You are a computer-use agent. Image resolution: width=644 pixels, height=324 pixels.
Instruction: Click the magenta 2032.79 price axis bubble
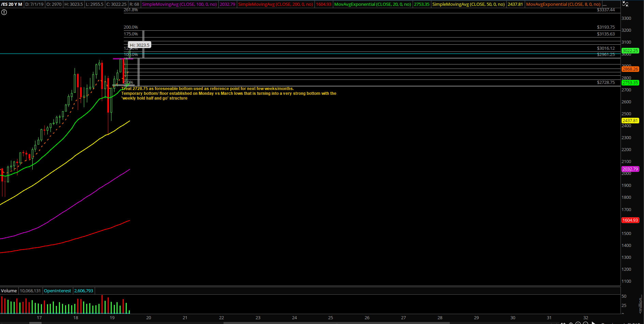(630, 169)
